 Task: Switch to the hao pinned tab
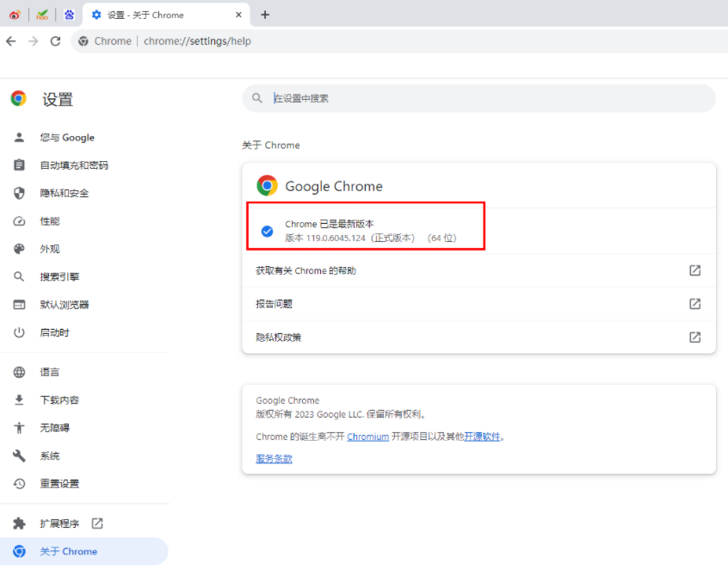(x=42, y=15)
